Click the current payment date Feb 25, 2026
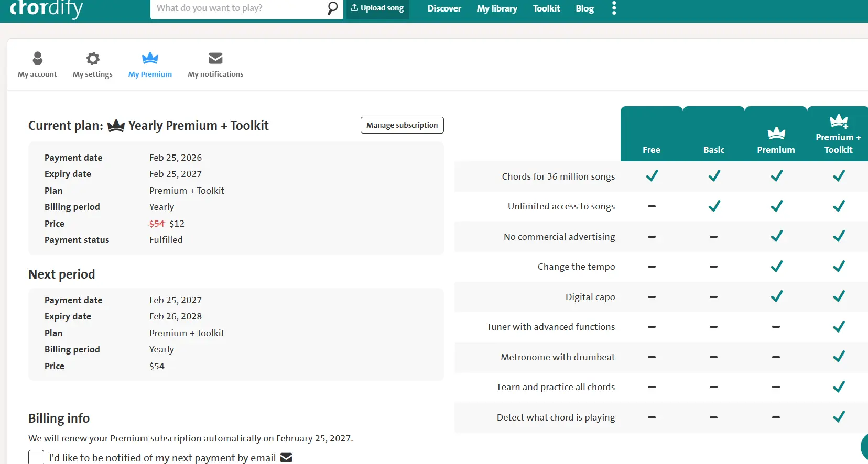Viewport: 868px width, 464px height. [176, 158]
